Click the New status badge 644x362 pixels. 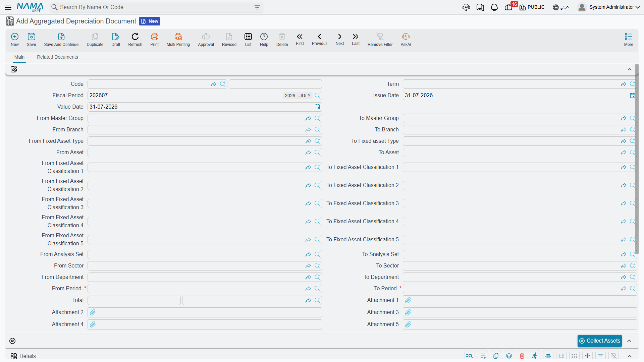[150, 21]
